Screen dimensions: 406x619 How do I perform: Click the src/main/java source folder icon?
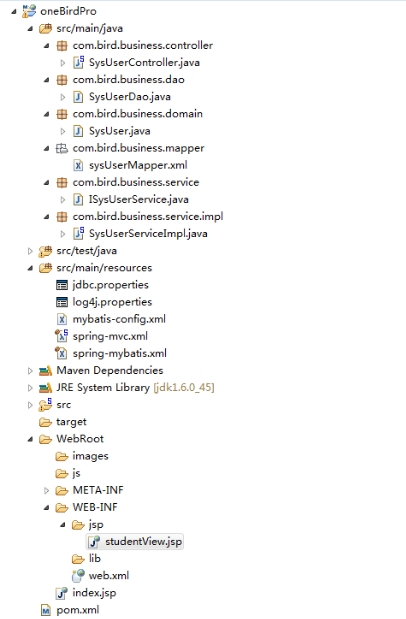(45, 28)
